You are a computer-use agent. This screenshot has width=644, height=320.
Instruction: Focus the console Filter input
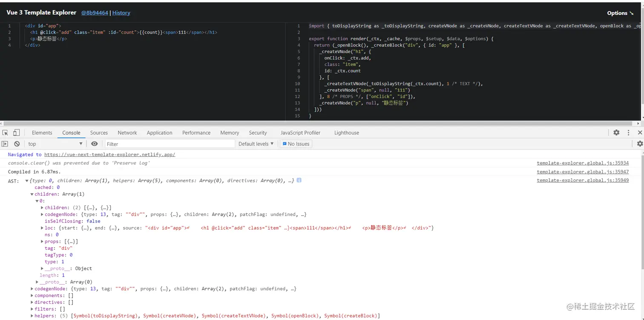[x=170, y=144]
